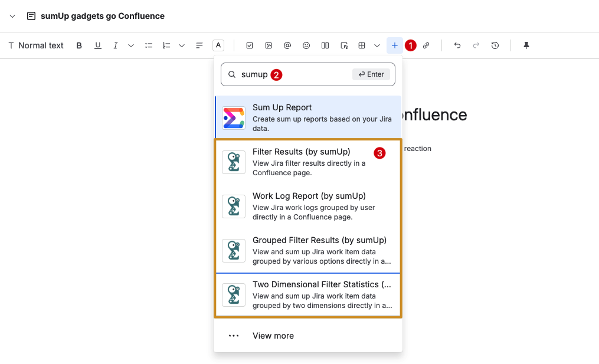Pin the toolbar with pushpin icon
Viewport: 599px width, 364px height.
[526, 45]
